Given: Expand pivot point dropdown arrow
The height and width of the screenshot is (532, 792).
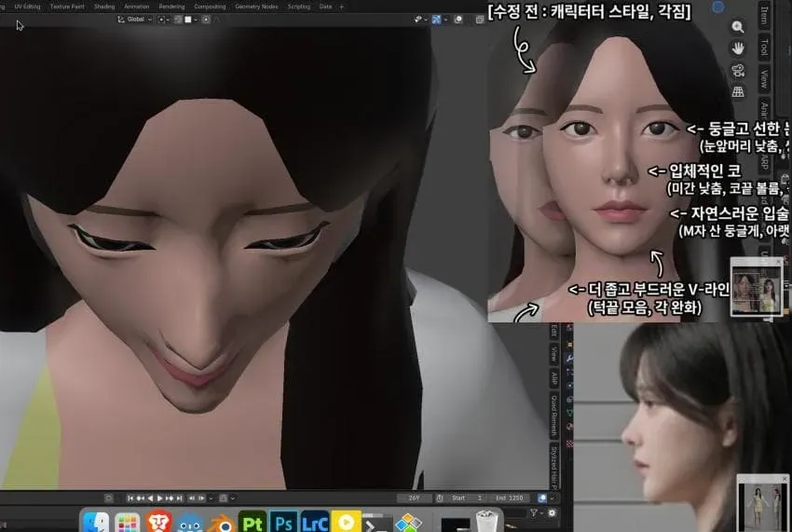Looking at the screenshot, I should 167,20.
